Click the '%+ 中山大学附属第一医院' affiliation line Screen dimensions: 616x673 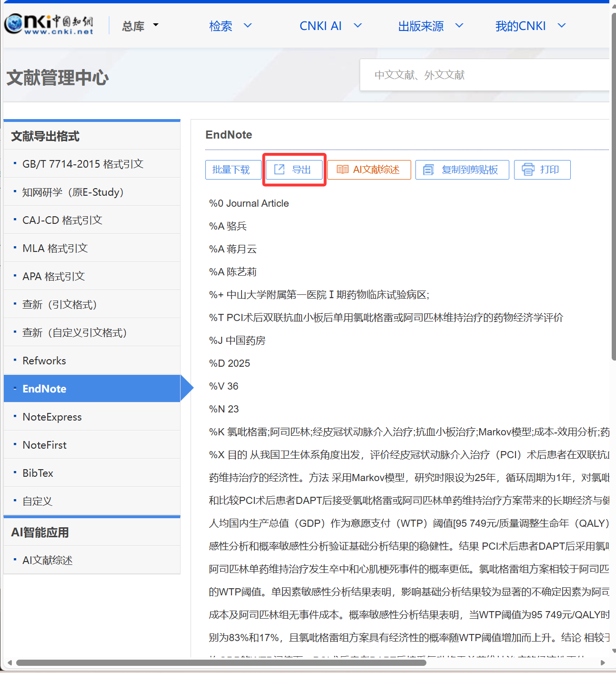tap(319, 295)
